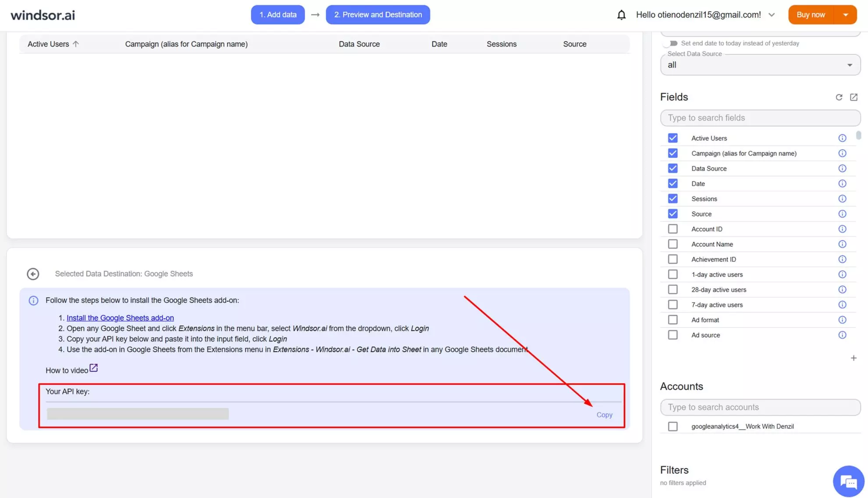
Task: Click the Buy now button
Action: click(811, 15)
